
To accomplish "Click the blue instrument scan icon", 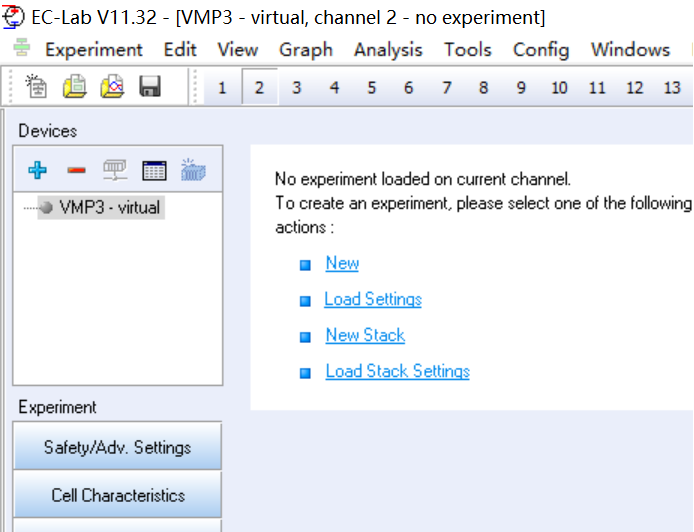I will [x=193, y=171].
